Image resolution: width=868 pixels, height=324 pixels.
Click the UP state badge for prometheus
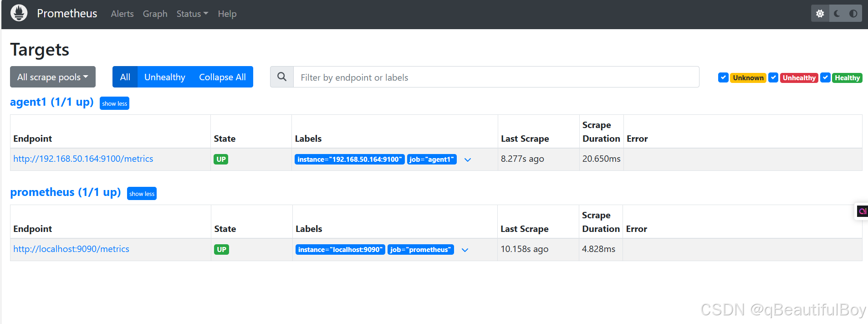pyautogui.click(x=221, y=249)
